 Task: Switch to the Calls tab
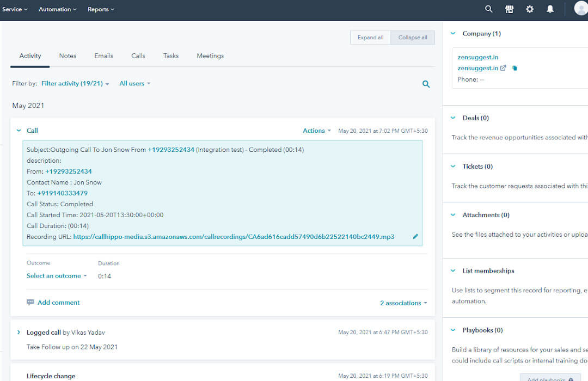tap(138, 56)
